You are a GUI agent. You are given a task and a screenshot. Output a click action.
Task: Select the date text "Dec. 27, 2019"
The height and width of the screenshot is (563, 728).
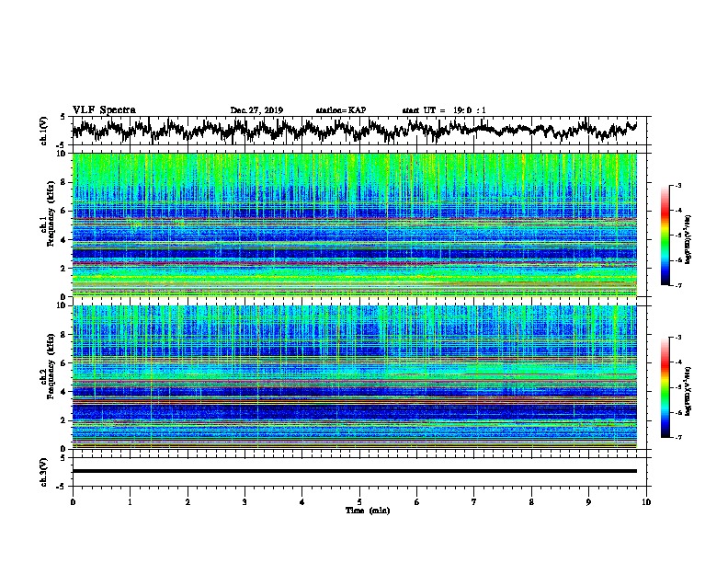click(x=256, y=110)
